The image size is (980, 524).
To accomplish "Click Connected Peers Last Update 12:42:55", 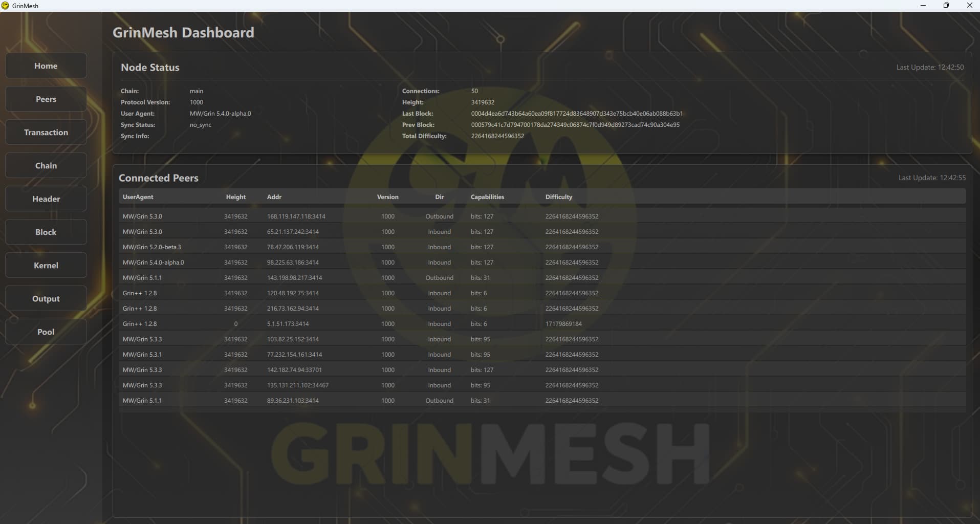I will tap(932, 178).
